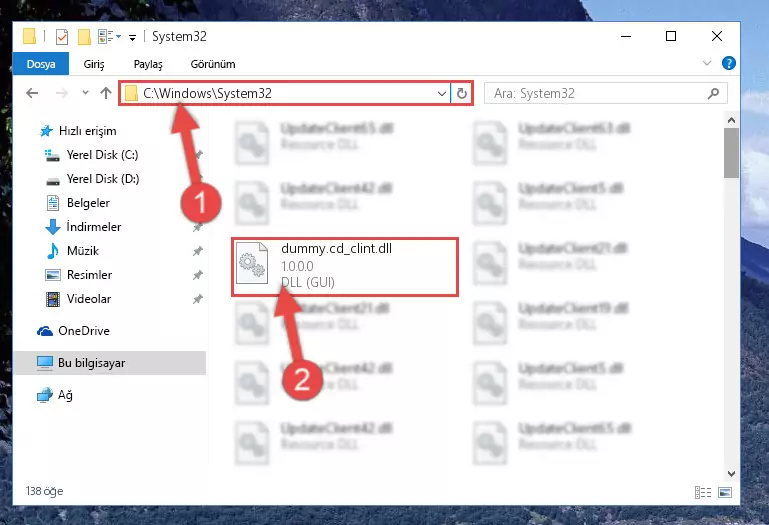Screen dimensions: 769x525
Task: Click the vertical scrollbar thumb
Action: pyautogui.click(x=731, y=153)
